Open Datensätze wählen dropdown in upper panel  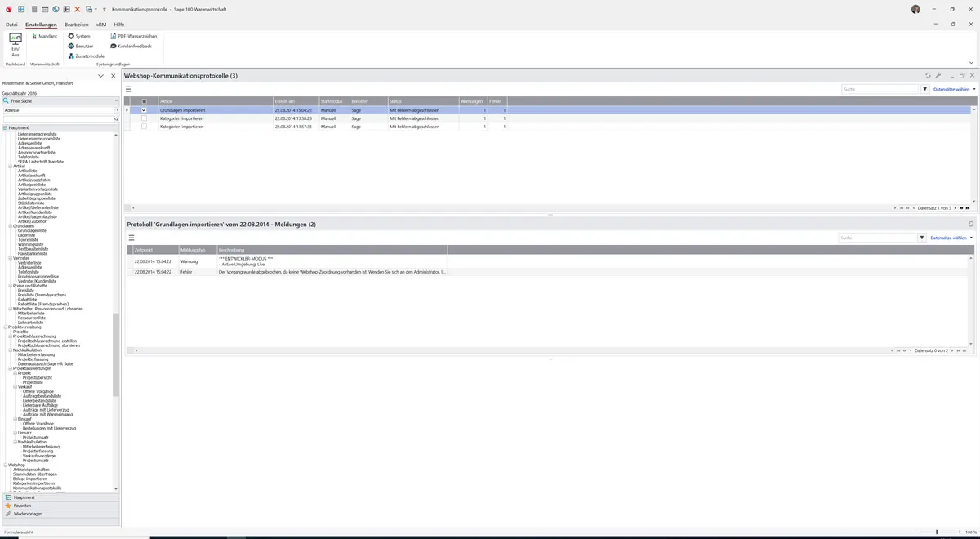pyautogui.click(x=954, y=89)
